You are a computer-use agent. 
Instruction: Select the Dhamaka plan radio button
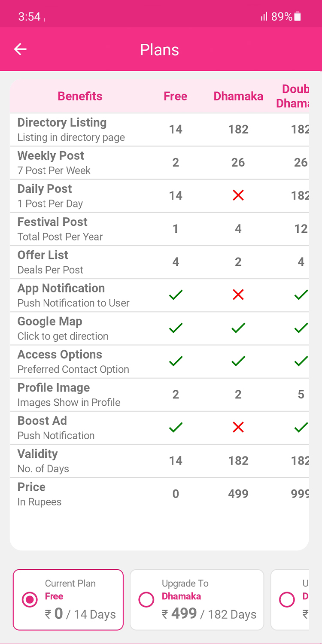[146, 600]
